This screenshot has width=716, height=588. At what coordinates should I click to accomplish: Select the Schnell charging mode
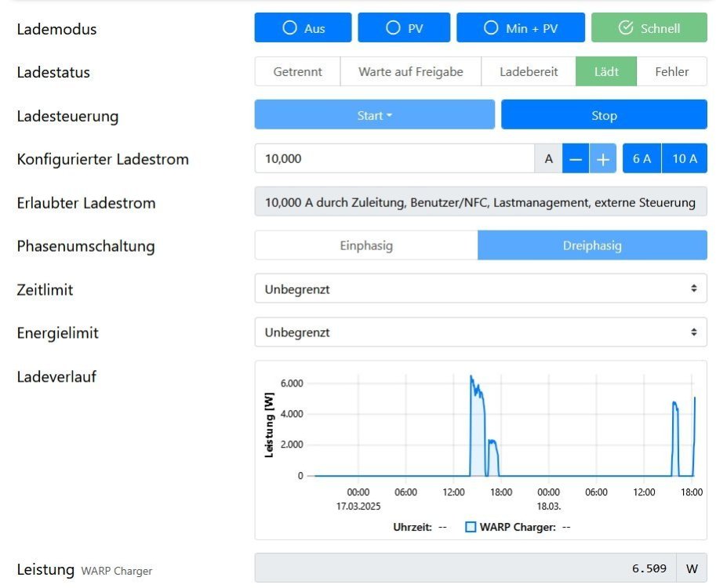pos(649,27)
